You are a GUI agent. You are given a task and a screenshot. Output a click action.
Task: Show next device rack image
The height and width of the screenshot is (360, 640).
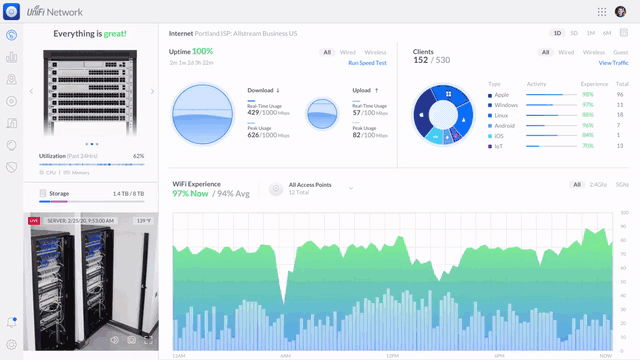[x=152, y=91]
